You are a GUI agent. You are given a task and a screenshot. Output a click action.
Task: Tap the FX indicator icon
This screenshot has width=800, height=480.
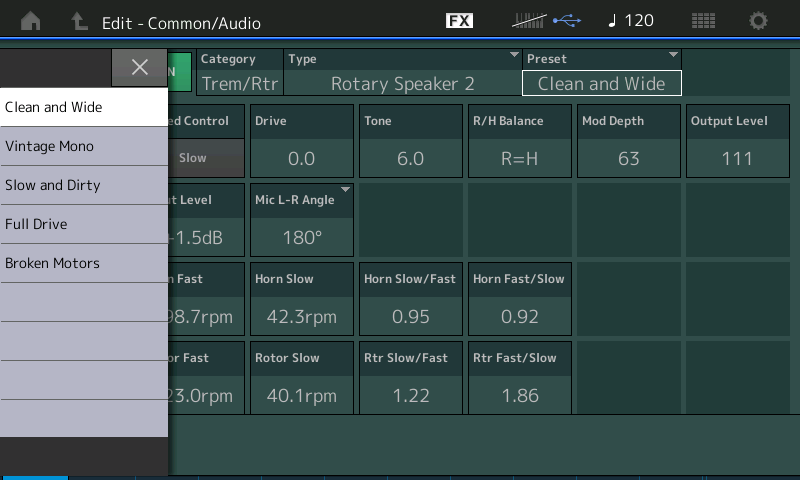tap(459, 21)
